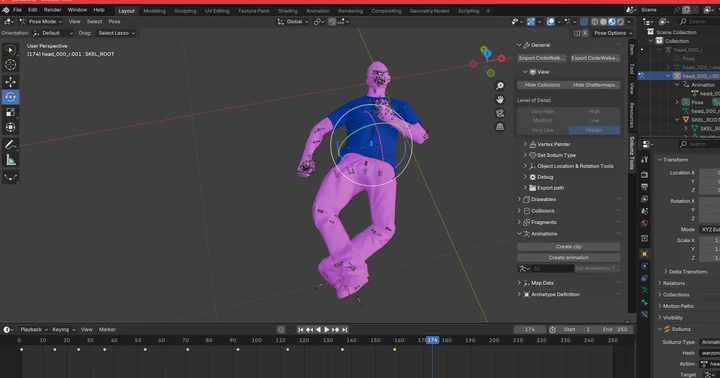Viewport: 720px width, 378px height.
Task: Activate the Scale tool
Action: 10,112
